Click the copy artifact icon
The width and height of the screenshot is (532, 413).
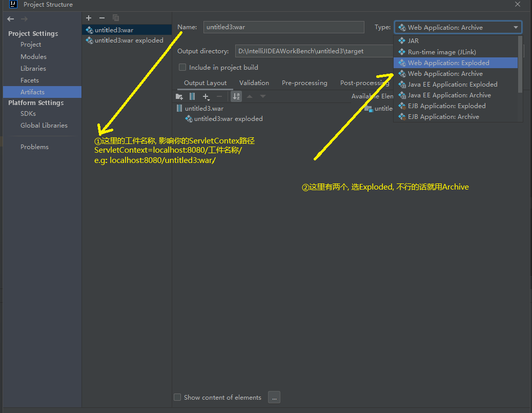pos(115,18)
